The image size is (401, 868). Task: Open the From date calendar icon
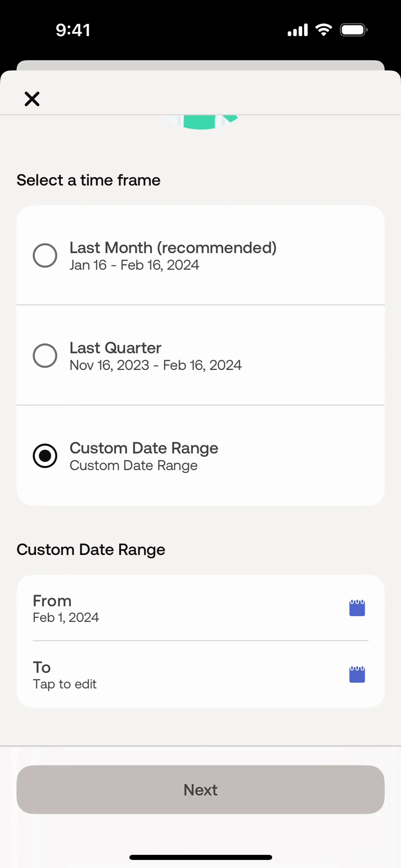coord(357,608)
